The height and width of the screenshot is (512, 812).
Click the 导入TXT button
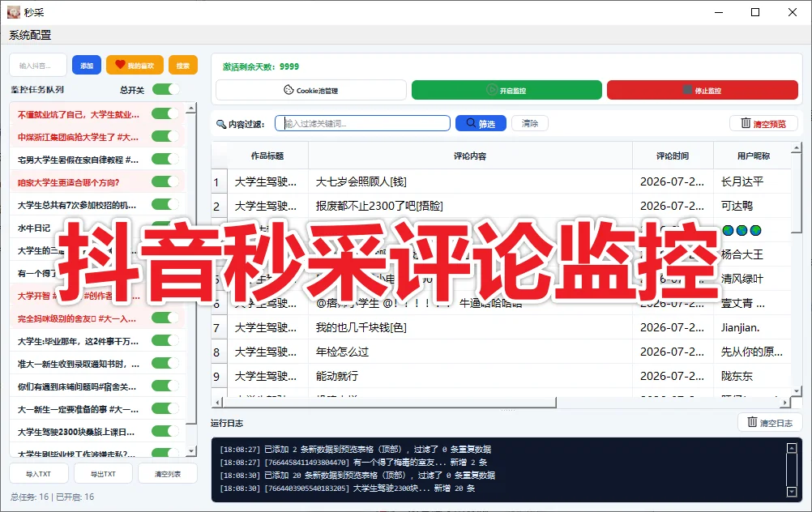pos(38,474)
